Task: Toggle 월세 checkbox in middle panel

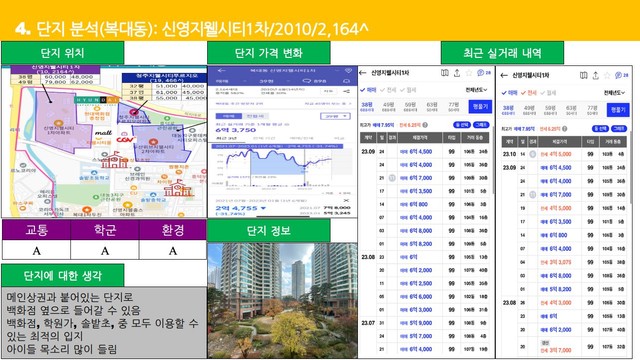Action: pos(408,90)
